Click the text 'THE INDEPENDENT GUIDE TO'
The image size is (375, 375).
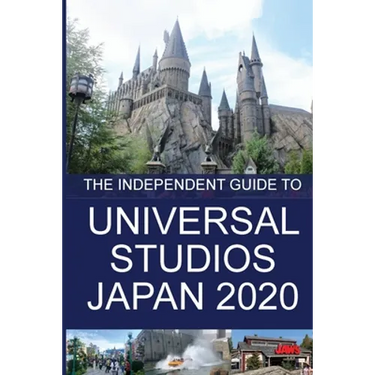(x=193, y=185)
